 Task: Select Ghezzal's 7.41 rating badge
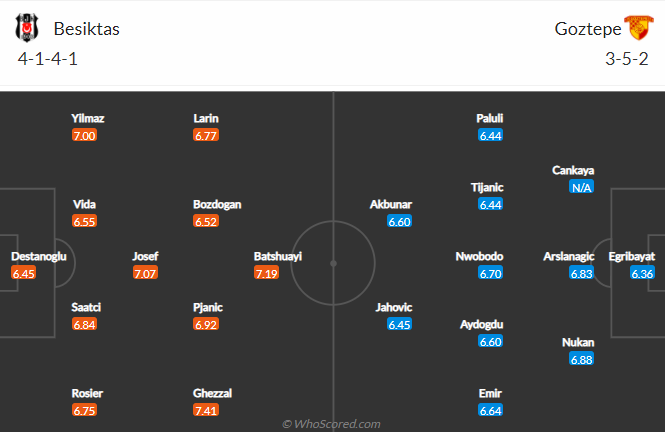click(206, 410)
